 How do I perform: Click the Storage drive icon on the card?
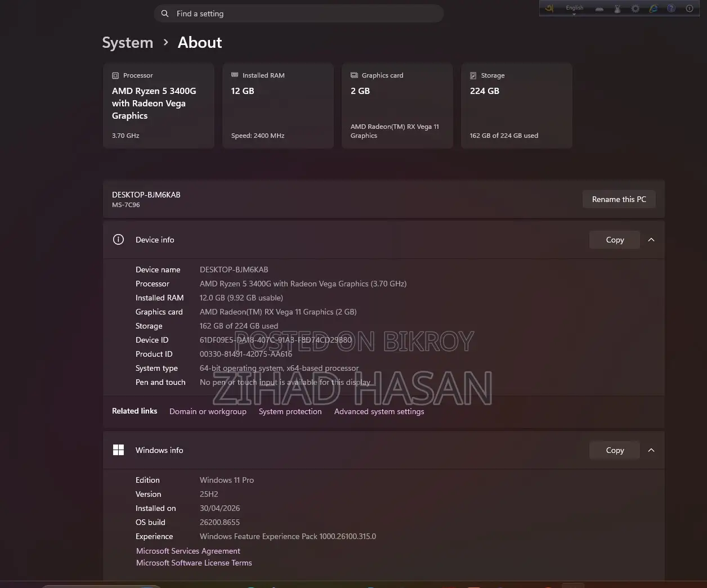click(473, 75)
